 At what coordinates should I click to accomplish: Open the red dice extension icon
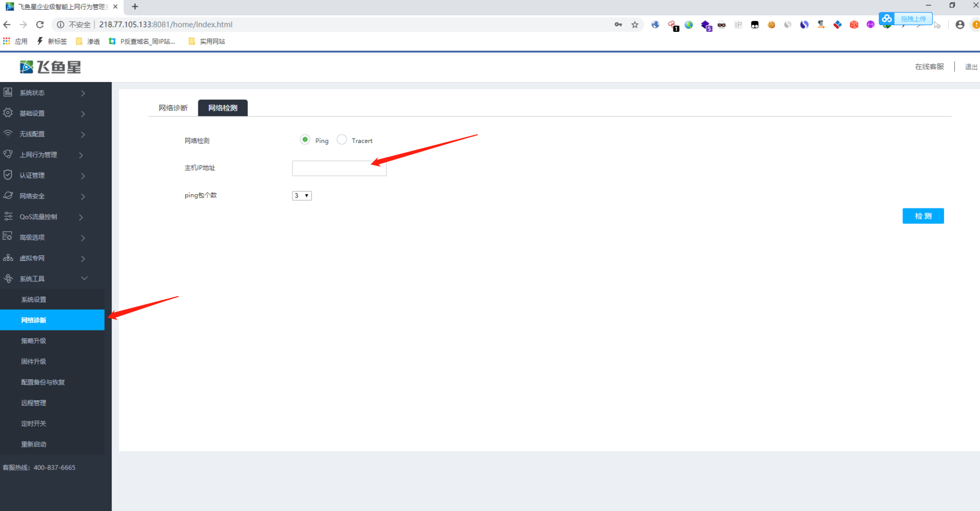(854, 24)
